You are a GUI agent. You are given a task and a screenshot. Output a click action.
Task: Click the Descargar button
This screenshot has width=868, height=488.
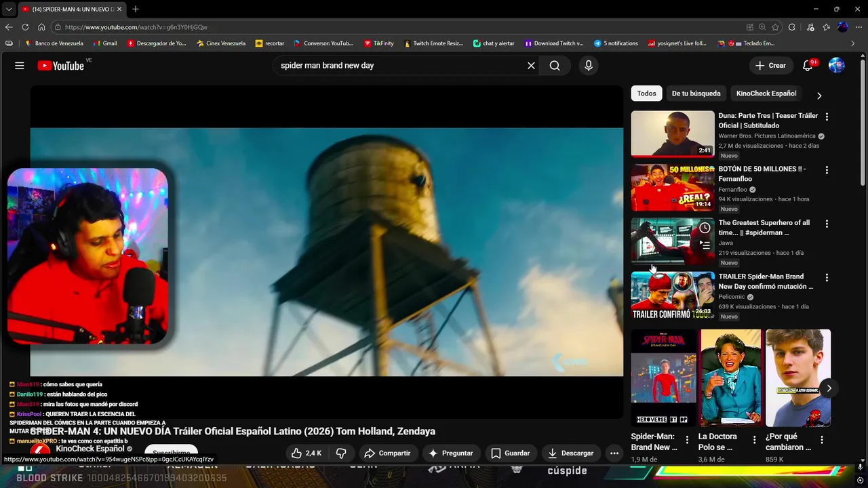pos(570,453)
